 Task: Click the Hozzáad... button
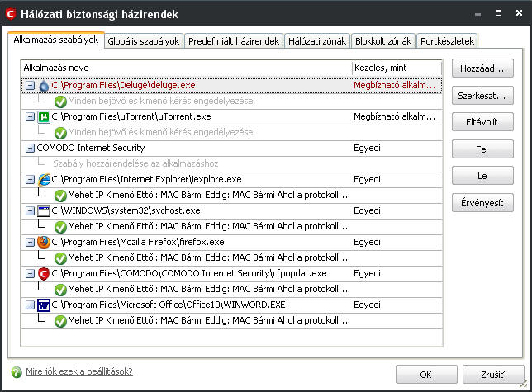tap(482, 68)
